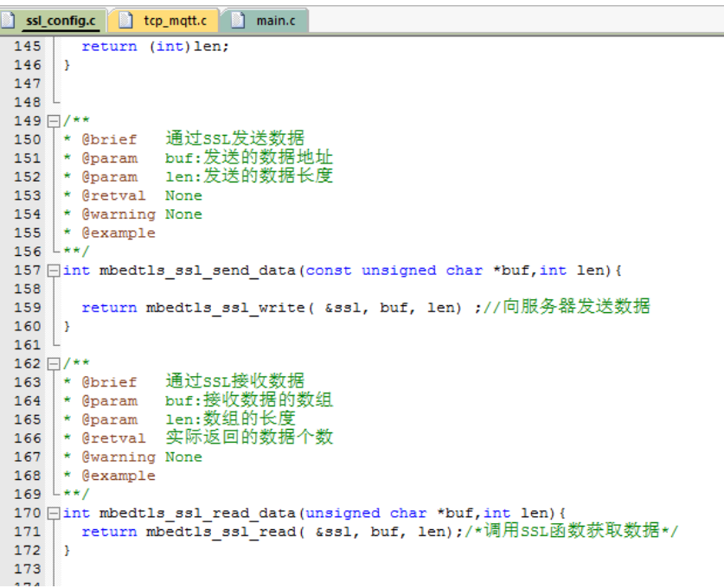Viewport: 724px width, 588px height.
Task: Place cursor on mbedtls_ssl_write call
Action: (220, 308)
